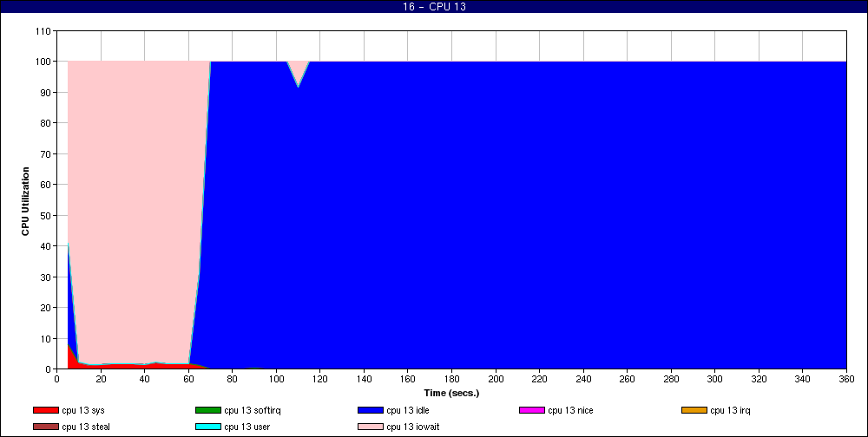The image size is (868, 437).
Task: Click the pink cpu 13 iowait legend swatch
Action: [371, 427]
